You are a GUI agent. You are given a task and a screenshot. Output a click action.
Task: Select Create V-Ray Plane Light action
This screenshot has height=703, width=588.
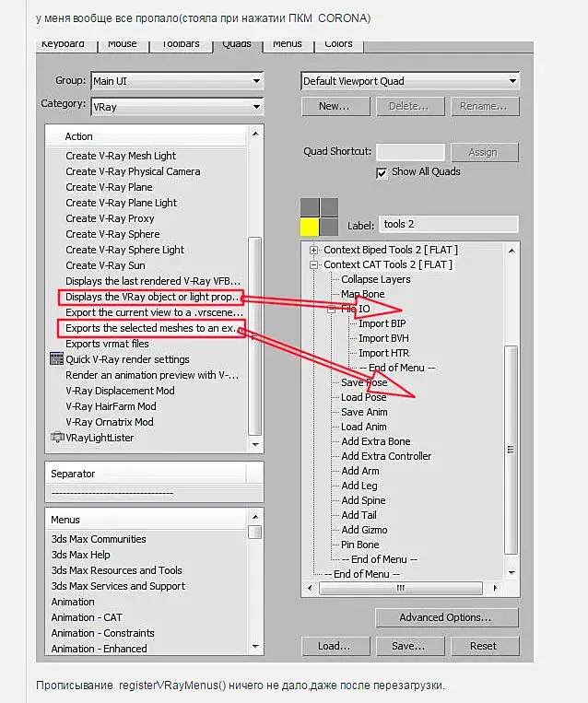(121, 203)
